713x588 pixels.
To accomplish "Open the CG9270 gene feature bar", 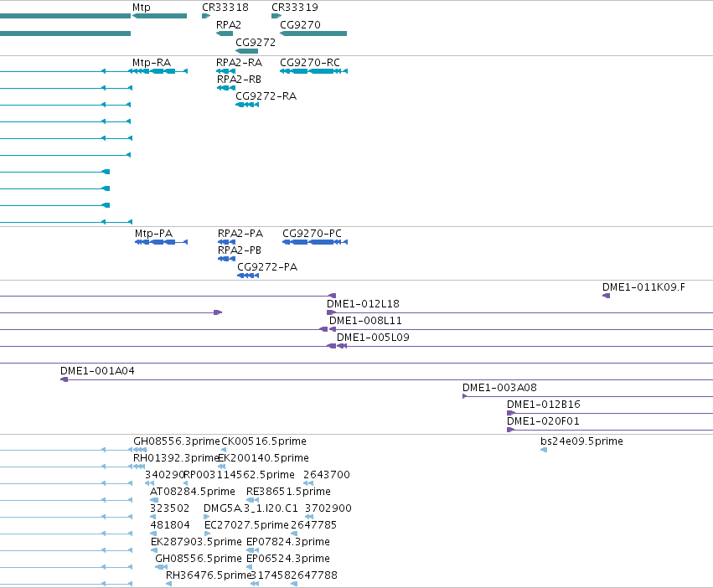I will 313,34.
